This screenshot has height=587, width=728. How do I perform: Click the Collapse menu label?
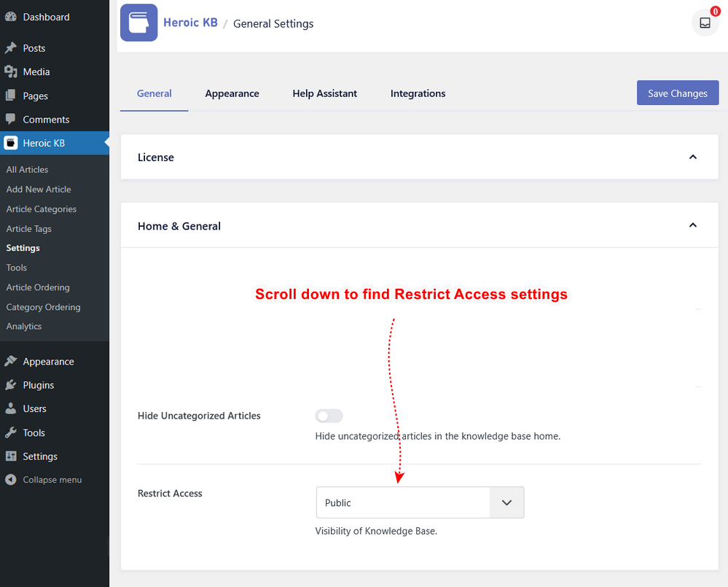click(52, 480)
